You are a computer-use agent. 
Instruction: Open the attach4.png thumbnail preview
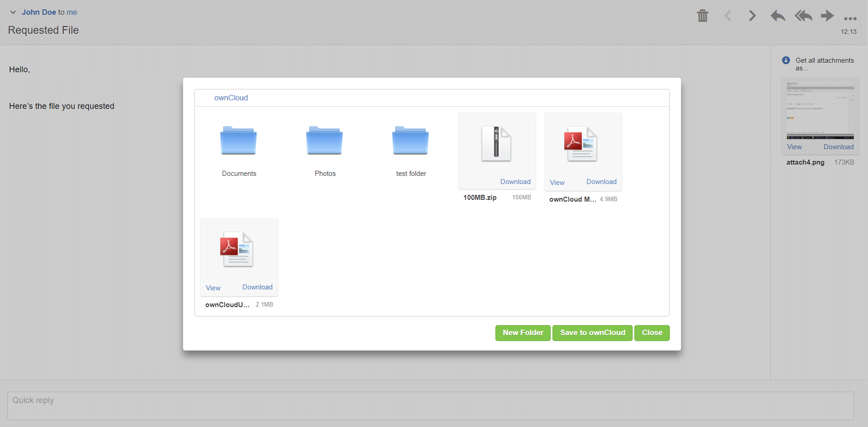(821, 110)
